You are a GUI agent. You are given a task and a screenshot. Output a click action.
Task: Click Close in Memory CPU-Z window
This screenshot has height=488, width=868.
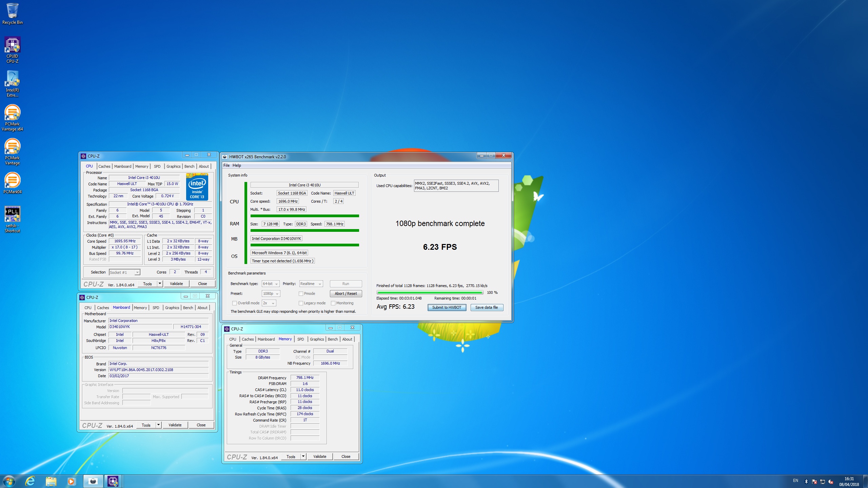346,456
